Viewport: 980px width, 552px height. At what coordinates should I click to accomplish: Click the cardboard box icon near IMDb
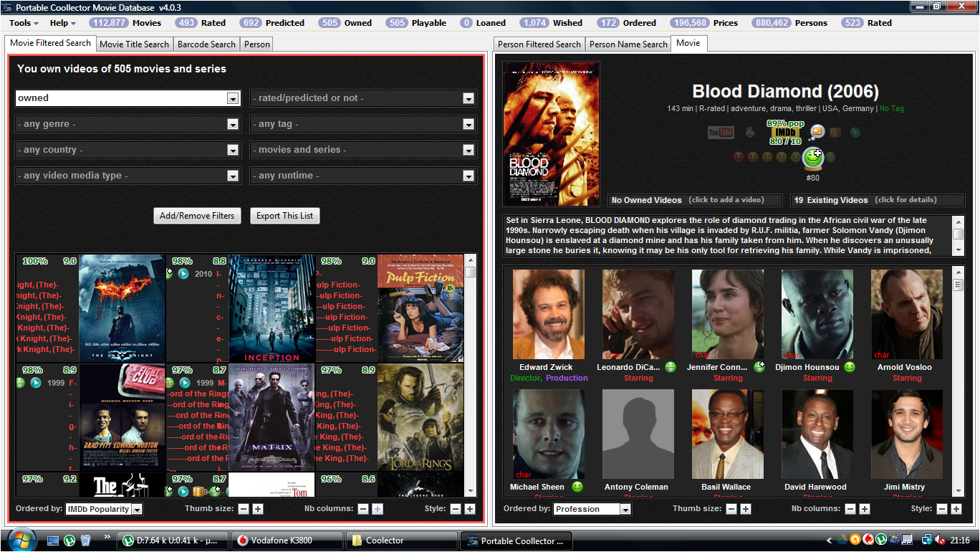click(836, 133)
